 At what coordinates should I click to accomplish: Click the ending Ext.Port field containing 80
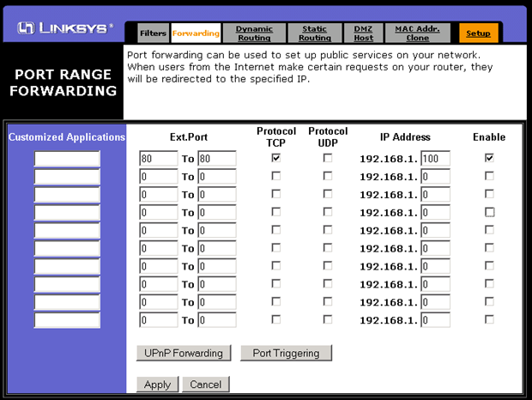tap(217, 159)
